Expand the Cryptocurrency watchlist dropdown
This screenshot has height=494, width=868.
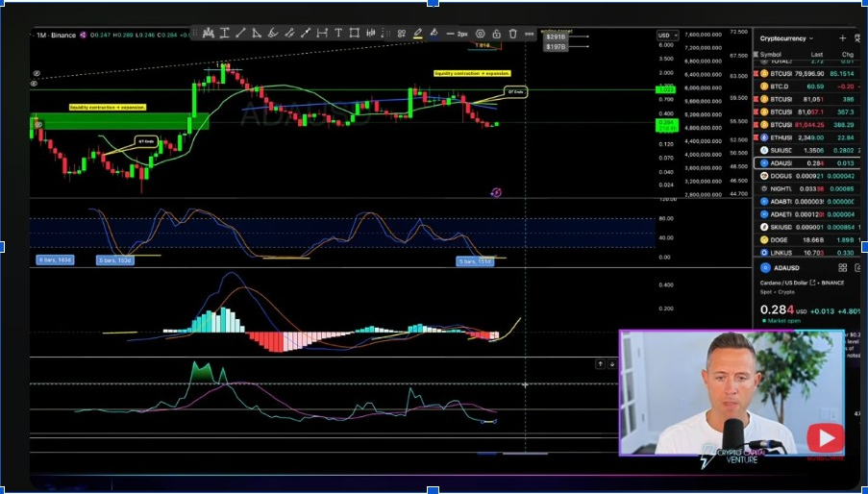pos(786,38)
